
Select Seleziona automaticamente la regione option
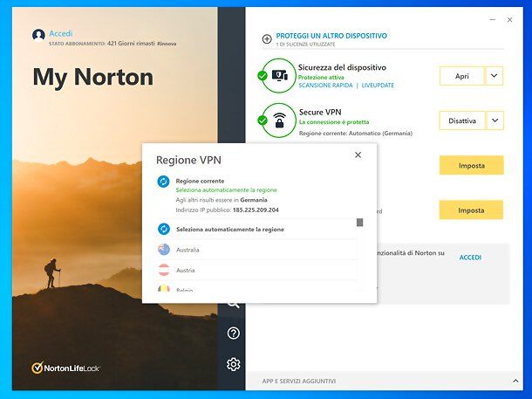pyautogui.click(x=256, y=230)
